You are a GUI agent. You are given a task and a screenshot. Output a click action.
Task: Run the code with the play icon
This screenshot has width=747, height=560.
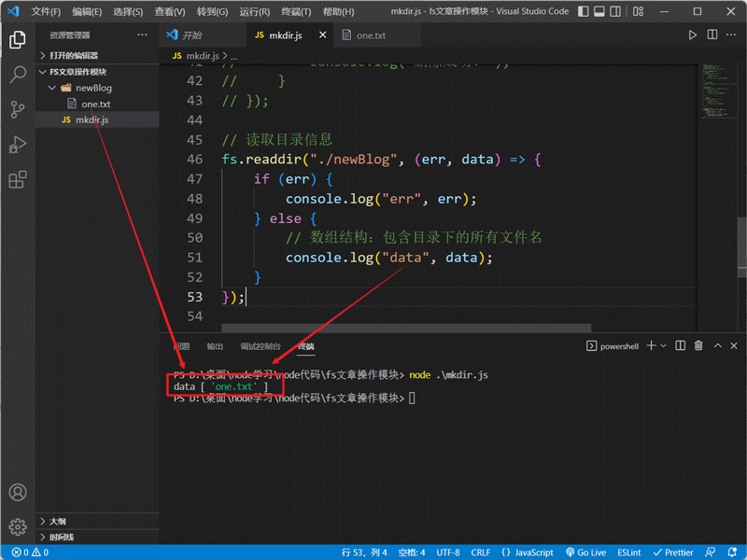(x=692, y=35)
